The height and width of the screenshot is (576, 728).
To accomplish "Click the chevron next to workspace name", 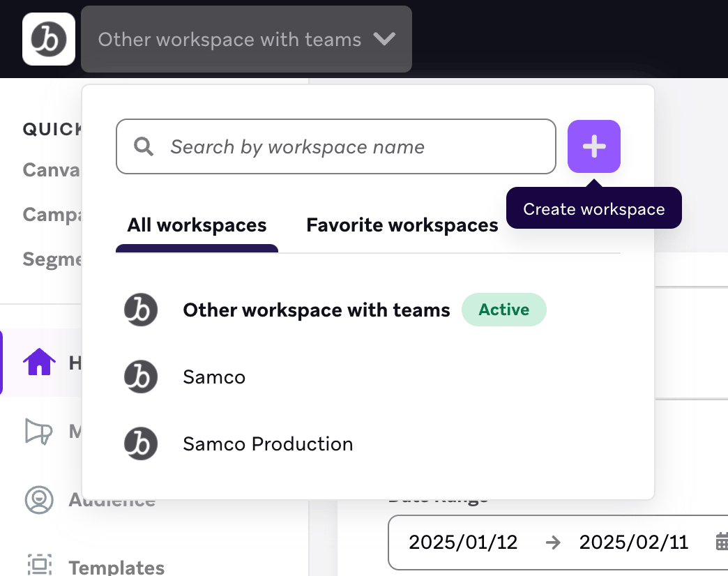I will [384, 39].
